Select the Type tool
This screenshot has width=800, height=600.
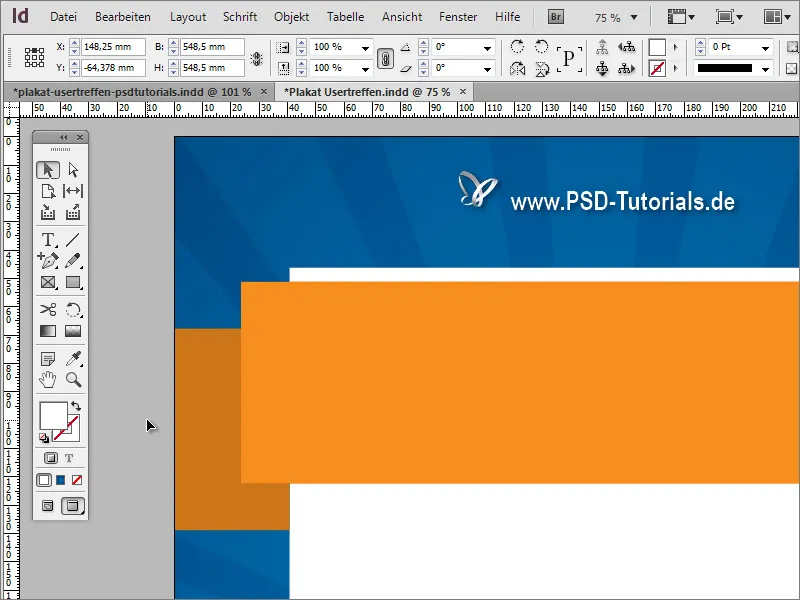[48, 240]
